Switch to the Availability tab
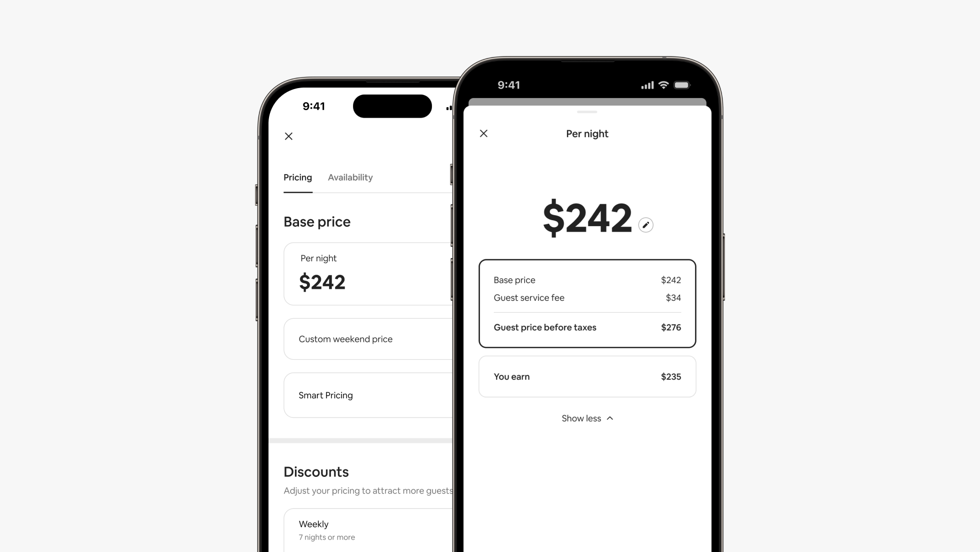980x552 pixels. point(350,177)
